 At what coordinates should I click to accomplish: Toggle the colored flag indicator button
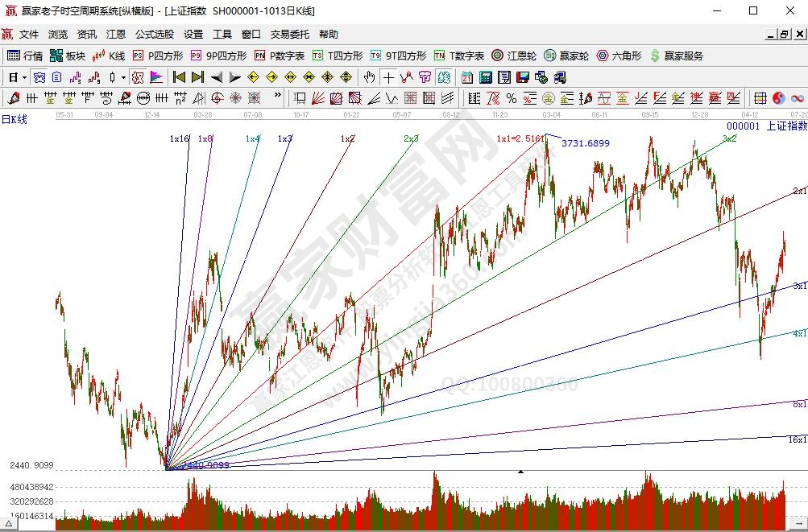156,77
